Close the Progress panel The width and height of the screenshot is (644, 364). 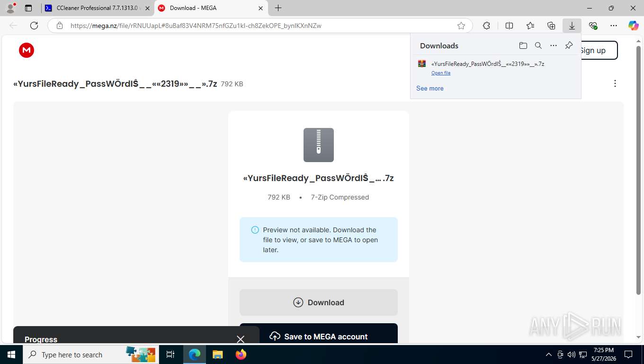(x=241, y=339)
